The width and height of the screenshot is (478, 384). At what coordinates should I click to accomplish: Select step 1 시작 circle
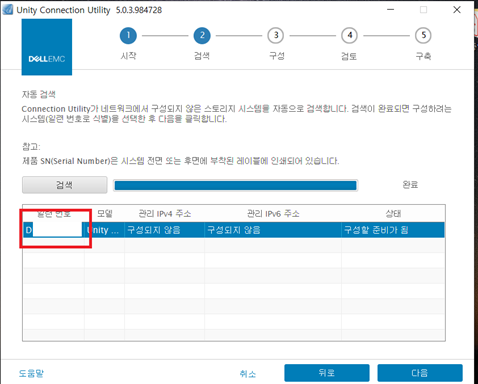coord(128,35)
